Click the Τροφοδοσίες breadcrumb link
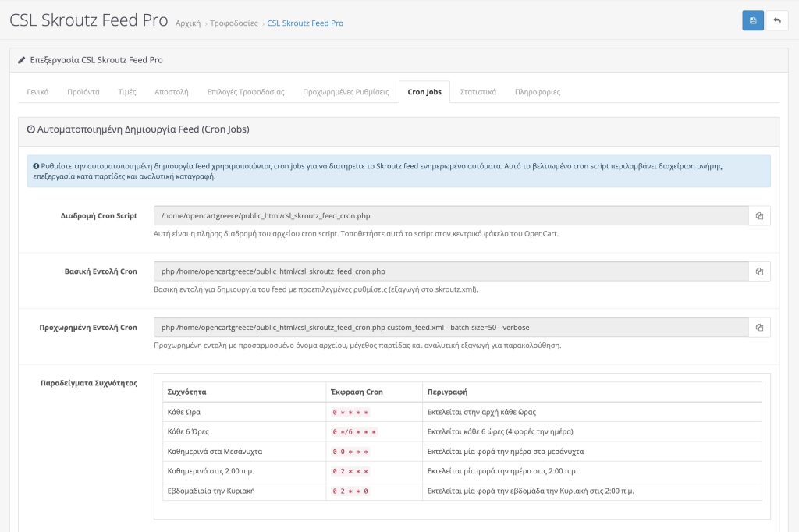This screenshot has height=532, width=799. (x=234, y=23)
